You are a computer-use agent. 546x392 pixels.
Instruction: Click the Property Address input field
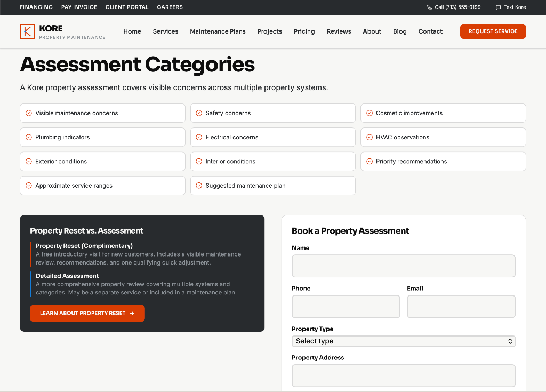coord(404,375)
